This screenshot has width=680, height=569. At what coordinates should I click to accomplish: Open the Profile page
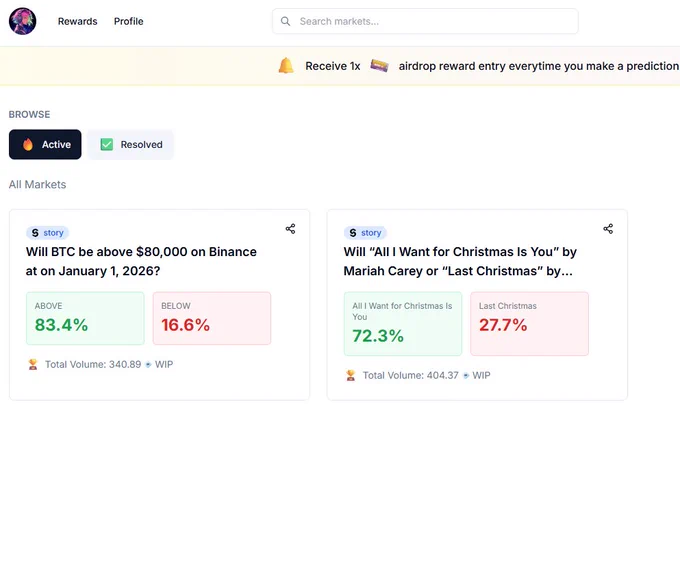click(128, 21)
